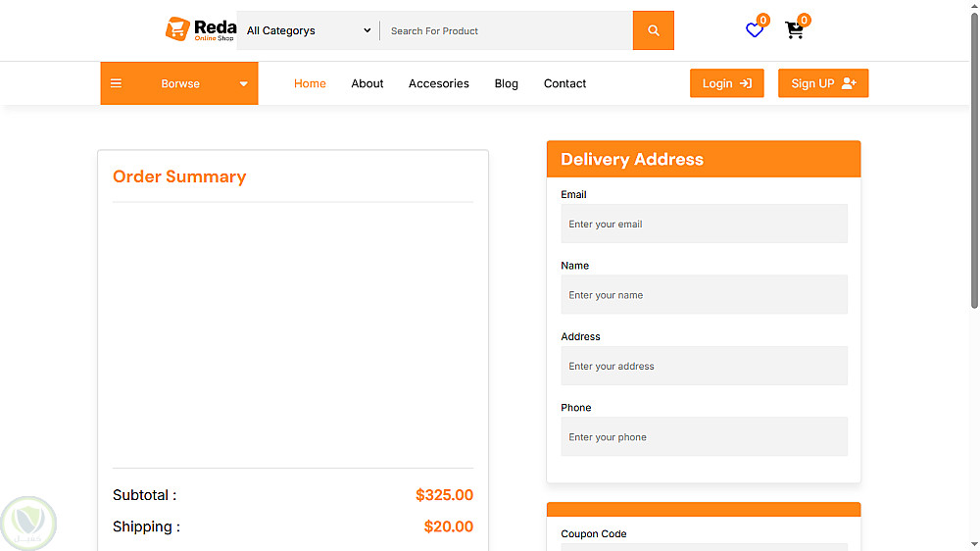
Task: Open the shopping cart icon
Action: (794, 30)
